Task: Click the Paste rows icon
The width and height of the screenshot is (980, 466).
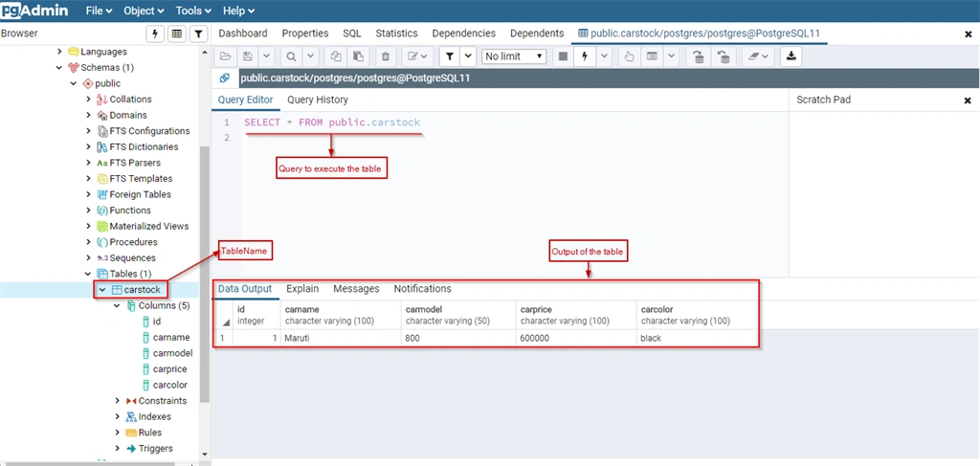Action: pos(358,56)
